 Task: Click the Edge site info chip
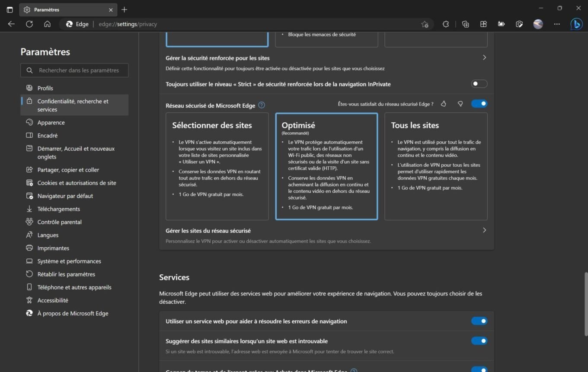(x=77, y=24)
